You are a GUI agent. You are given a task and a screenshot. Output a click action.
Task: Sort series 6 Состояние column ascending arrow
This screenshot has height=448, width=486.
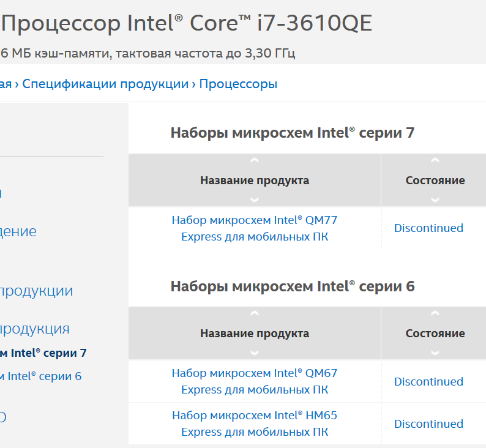point(435,314)
